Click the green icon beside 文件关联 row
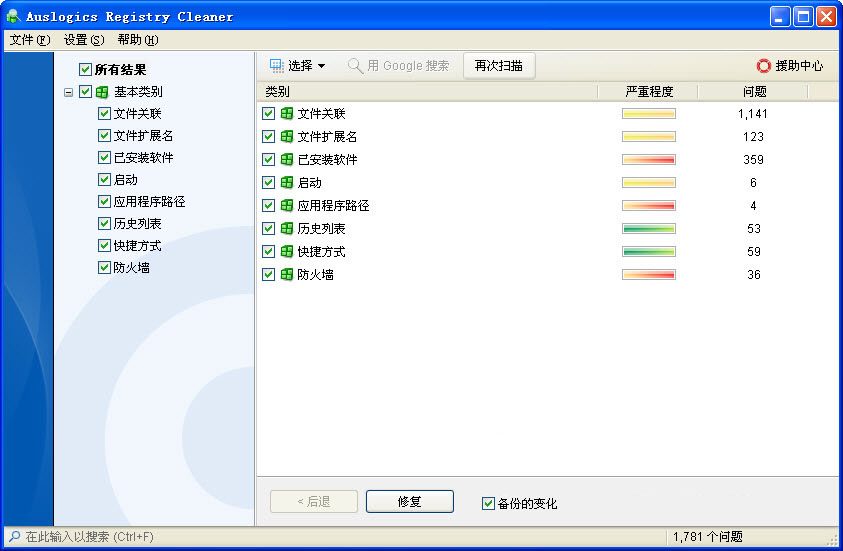 point(287,114)
